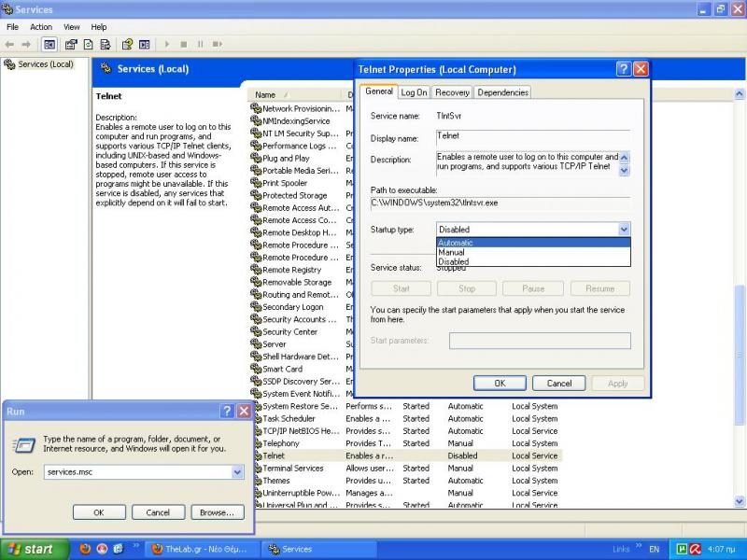Open the Startup type dropdown arrow

(x=624, y=230)
